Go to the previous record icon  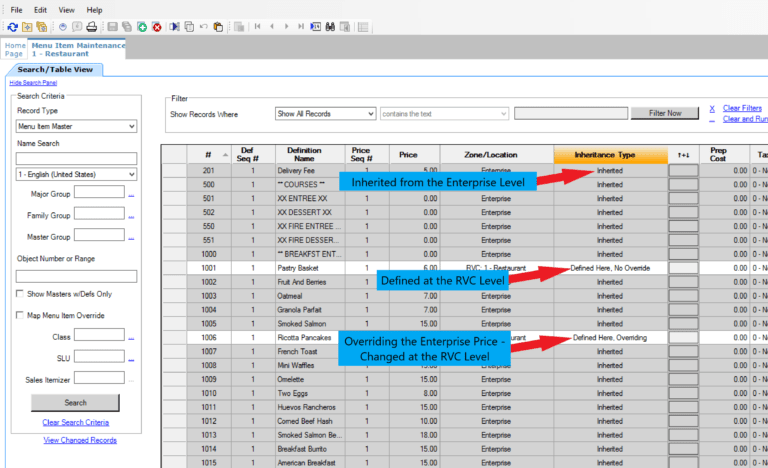click(x=272, y=26)
